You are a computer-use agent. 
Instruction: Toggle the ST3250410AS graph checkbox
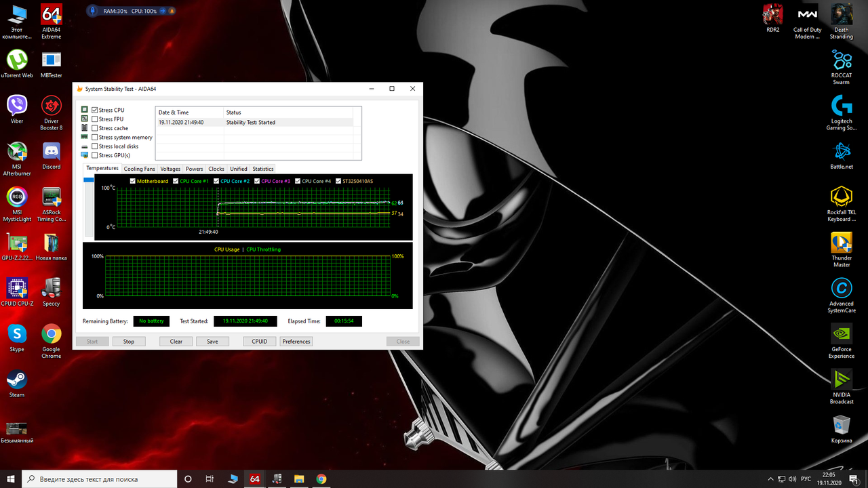tap(338, 181)
